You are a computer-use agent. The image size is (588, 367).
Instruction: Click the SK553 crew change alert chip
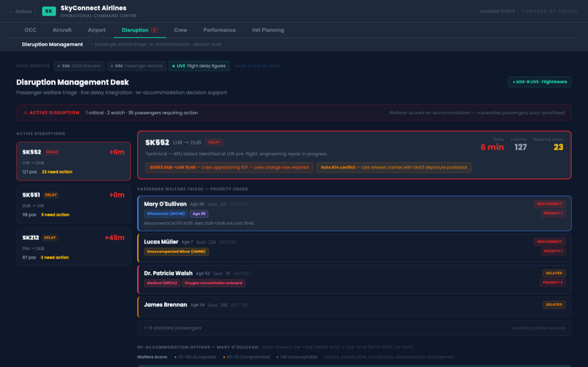click(229, 168)
